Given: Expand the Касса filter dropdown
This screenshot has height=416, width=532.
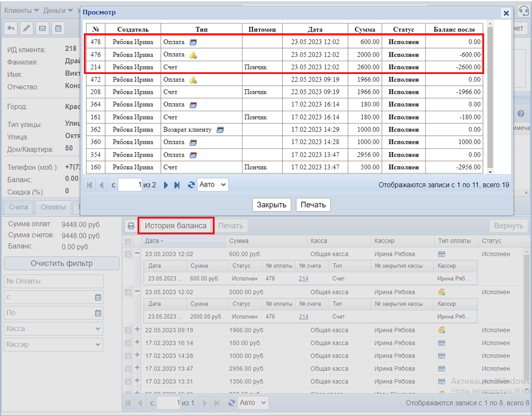Looking at the screenshot, I should click(x=98, y=329).
